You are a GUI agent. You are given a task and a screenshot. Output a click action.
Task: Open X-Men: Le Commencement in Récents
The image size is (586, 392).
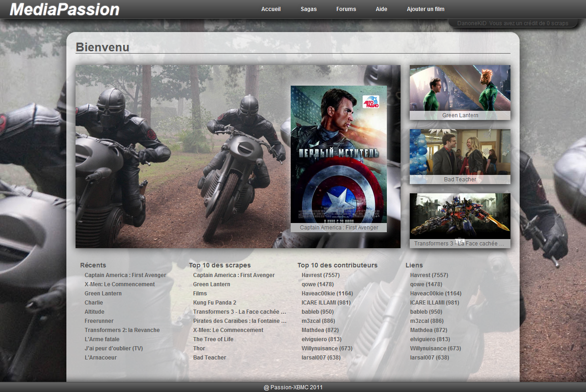point(120,284)
